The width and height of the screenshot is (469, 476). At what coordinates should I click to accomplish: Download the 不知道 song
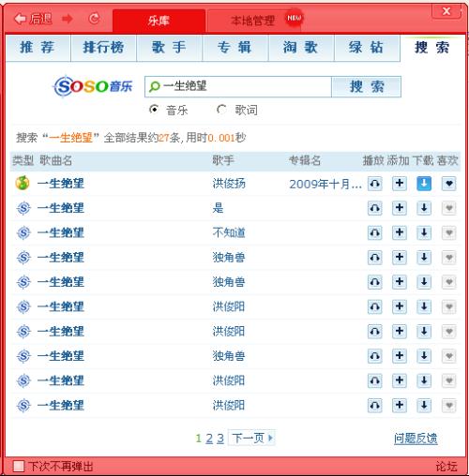[x=424, y=232]
